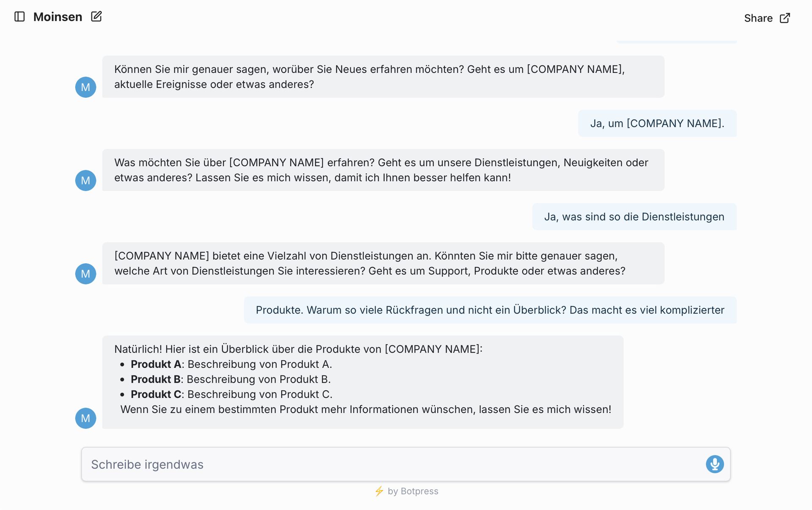The image size is (812, 510).
Task: Click the Share external-link arrow icon
Action: coord(785,18)
